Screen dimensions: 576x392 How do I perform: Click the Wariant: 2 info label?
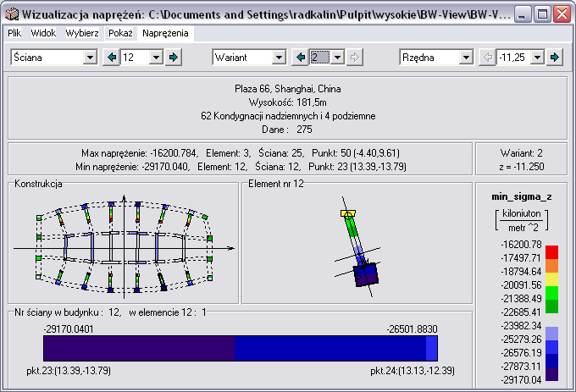[x=521, y=153]
